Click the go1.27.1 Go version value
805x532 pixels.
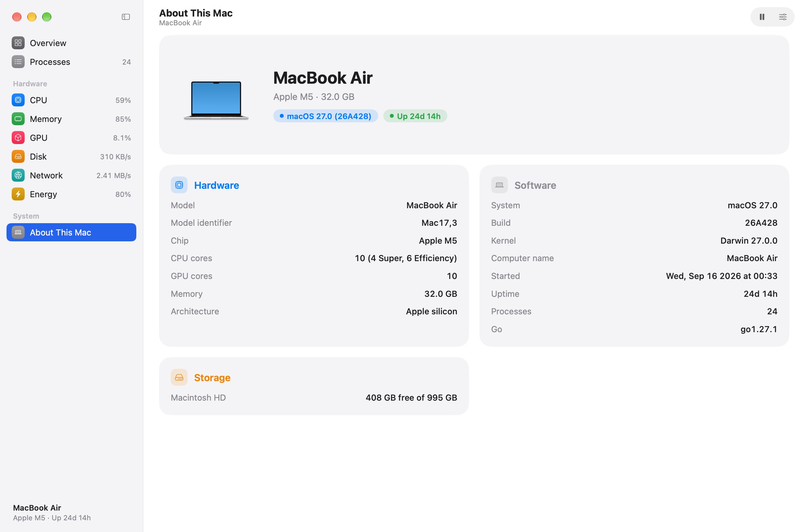coord(759,329)
